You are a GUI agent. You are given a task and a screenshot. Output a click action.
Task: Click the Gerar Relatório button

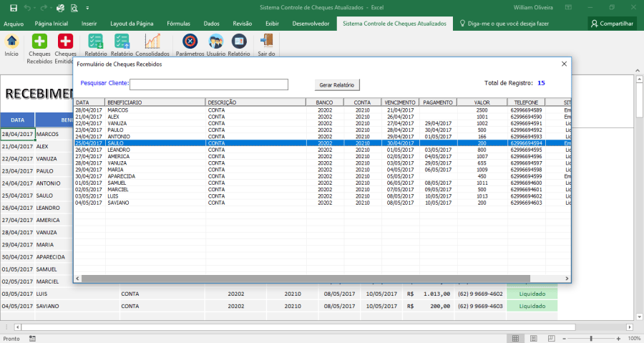click(337, 85)
